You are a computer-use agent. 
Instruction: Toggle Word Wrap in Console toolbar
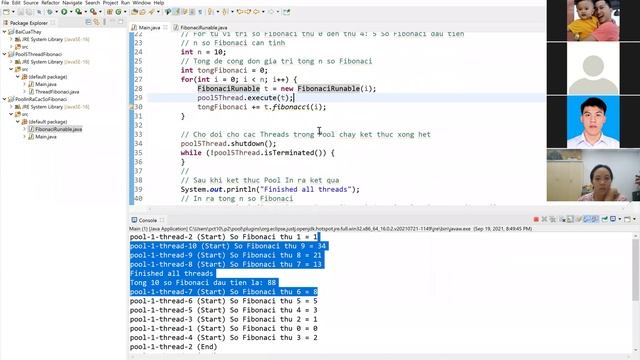pyautogui.click(x=578, y=219)
